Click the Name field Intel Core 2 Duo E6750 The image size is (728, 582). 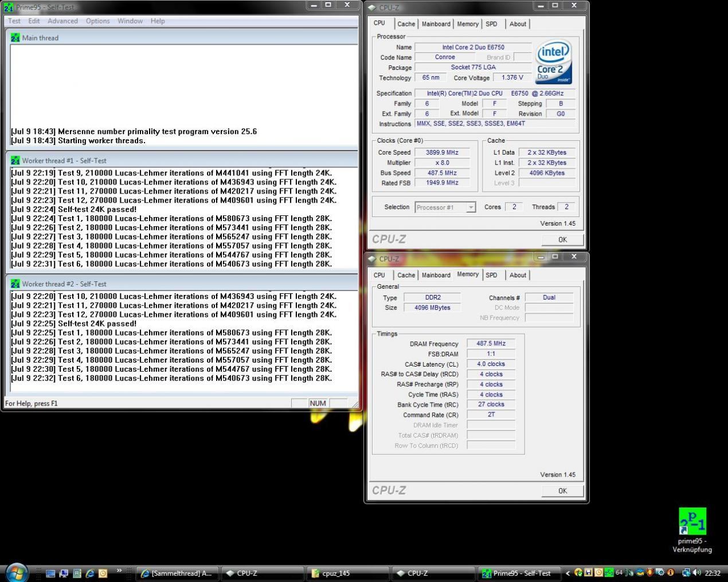point(473,48)
